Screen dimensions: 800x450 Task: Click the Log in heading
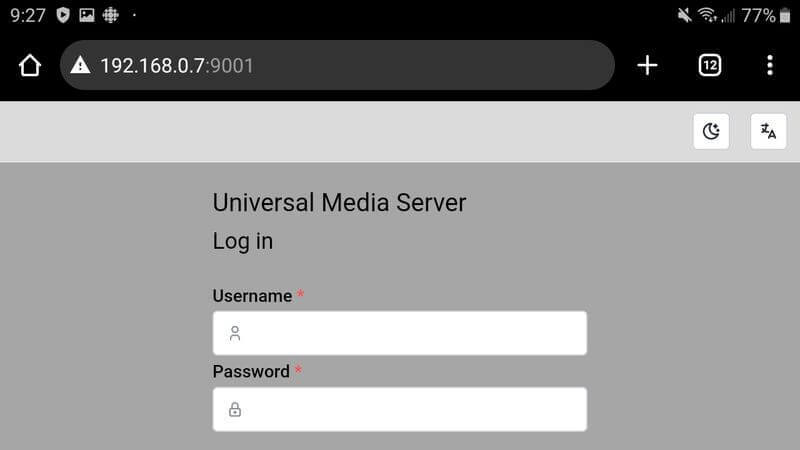click(x=242, y=241)
